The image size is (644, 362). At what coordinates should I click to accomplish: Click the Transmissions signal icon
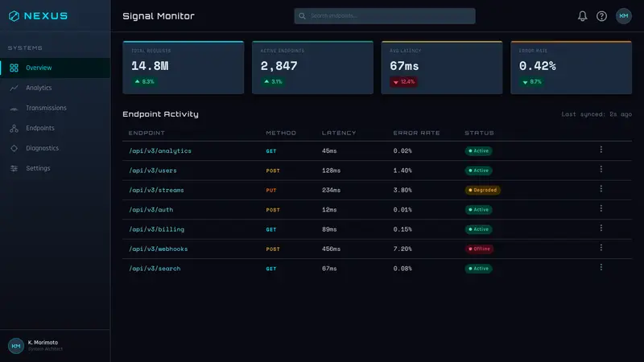14,109
